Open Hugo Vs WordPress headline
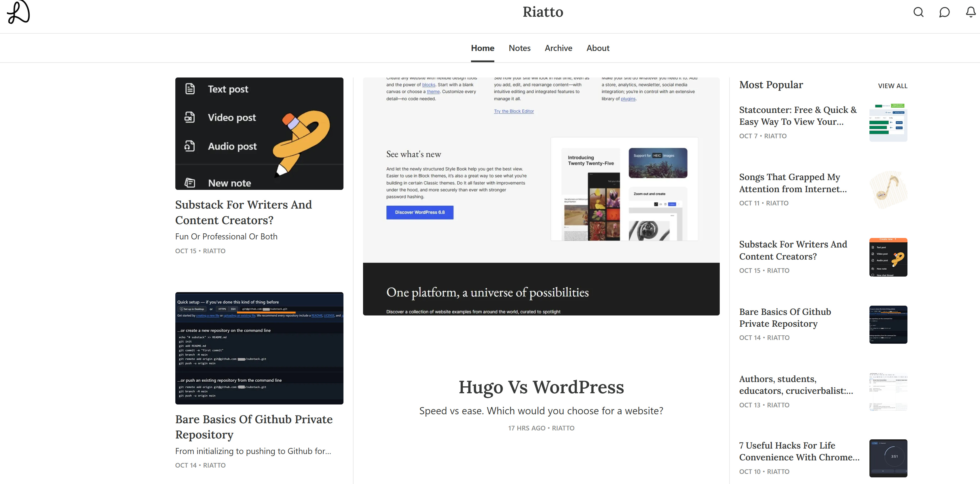 [x=541, y=387]
